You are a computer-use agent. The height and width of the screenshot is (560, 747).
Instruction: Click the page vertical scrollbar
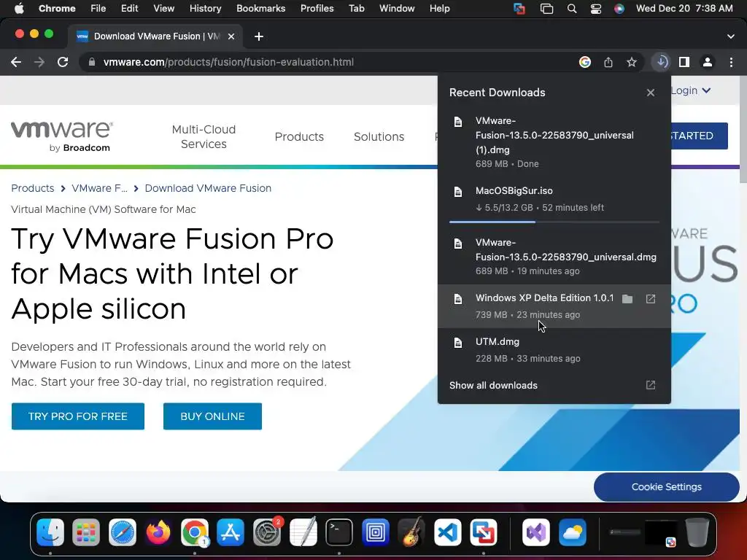click(x=743, y=128)
